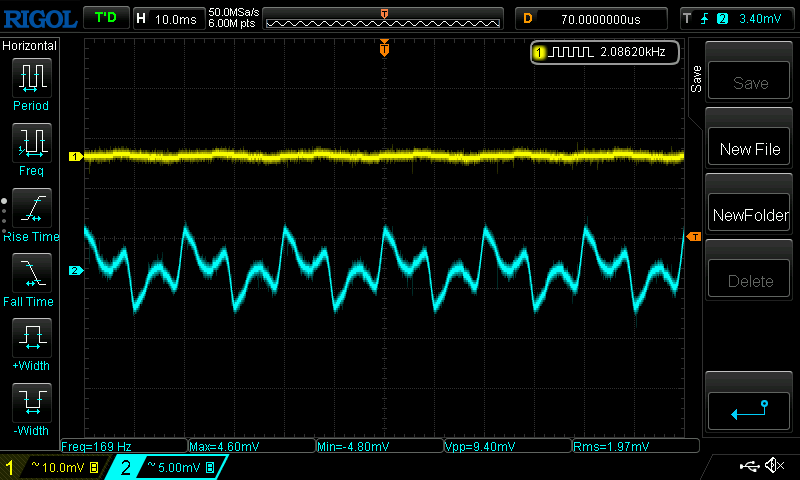
Task: Click the channel 1 ground marker
Action: click(x=76, y=157)
